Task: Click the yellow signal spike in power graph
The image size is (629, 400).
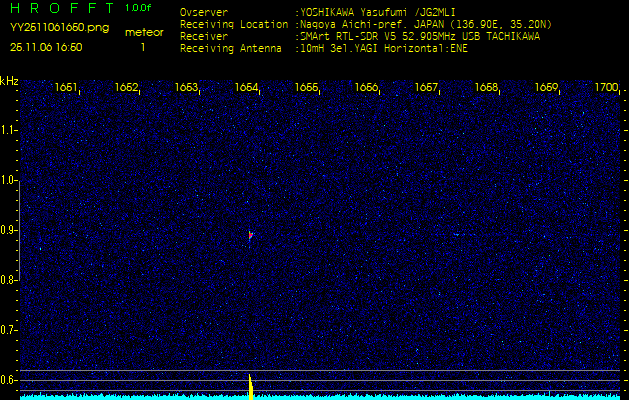Action: [x=250, y=385]
